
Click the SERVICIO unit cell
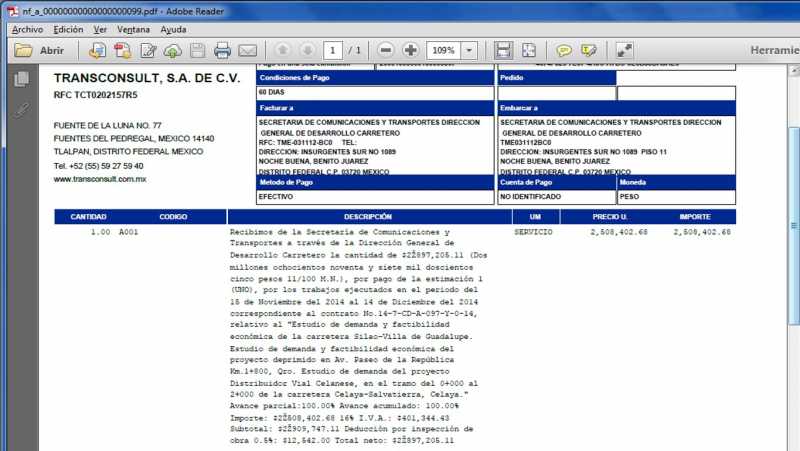click(533, 232)
